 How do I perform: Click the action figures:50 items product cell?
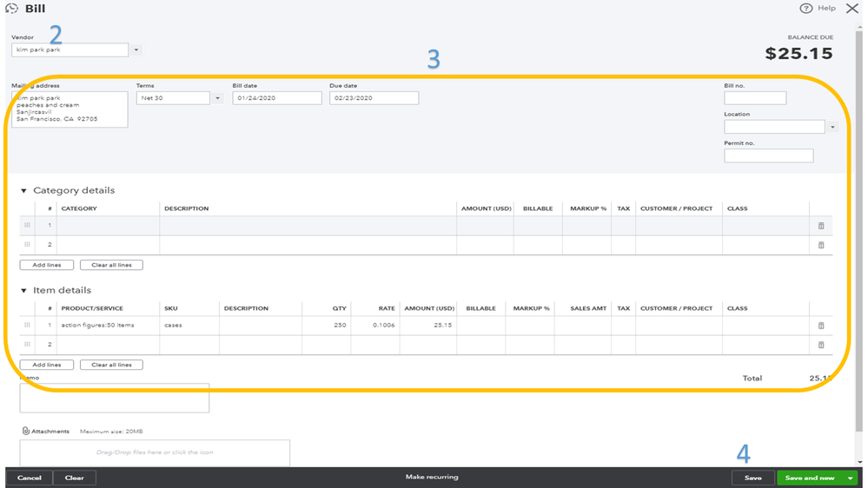108,326
